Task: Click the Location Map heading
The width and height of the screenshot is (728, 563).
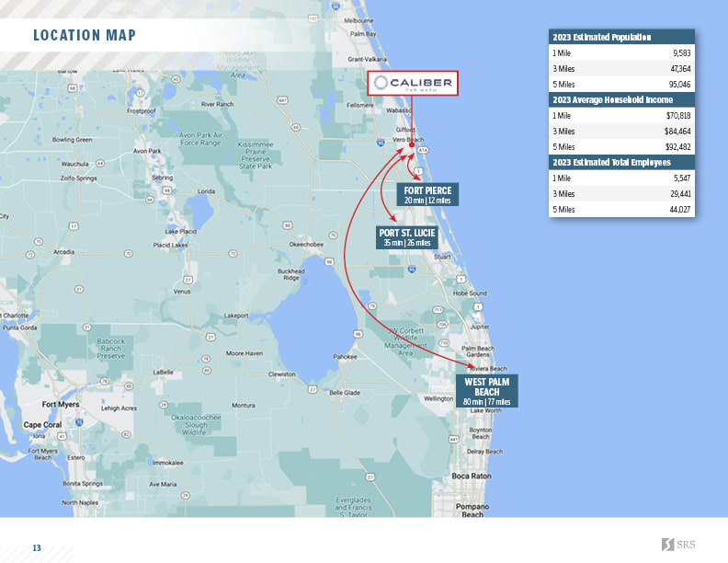Action: click(x=85, y=35)
